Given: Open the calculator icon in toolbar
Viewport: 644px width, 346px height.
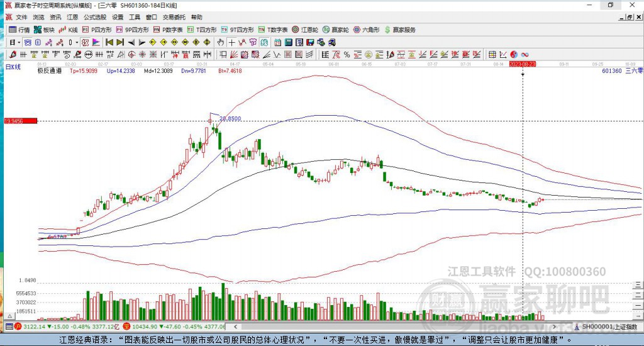Looking at the screenshot, I should (288, 42).
